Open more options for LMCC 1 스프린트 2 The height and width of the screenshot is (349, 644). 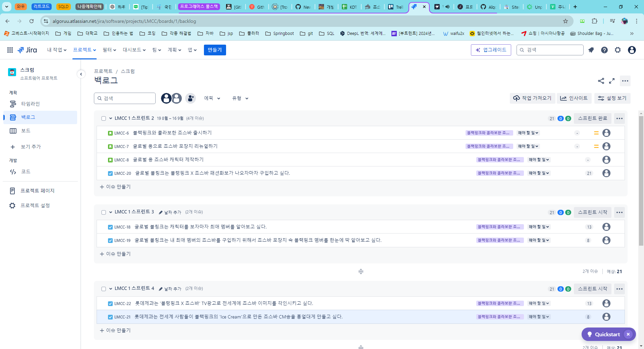coord(620,118)
